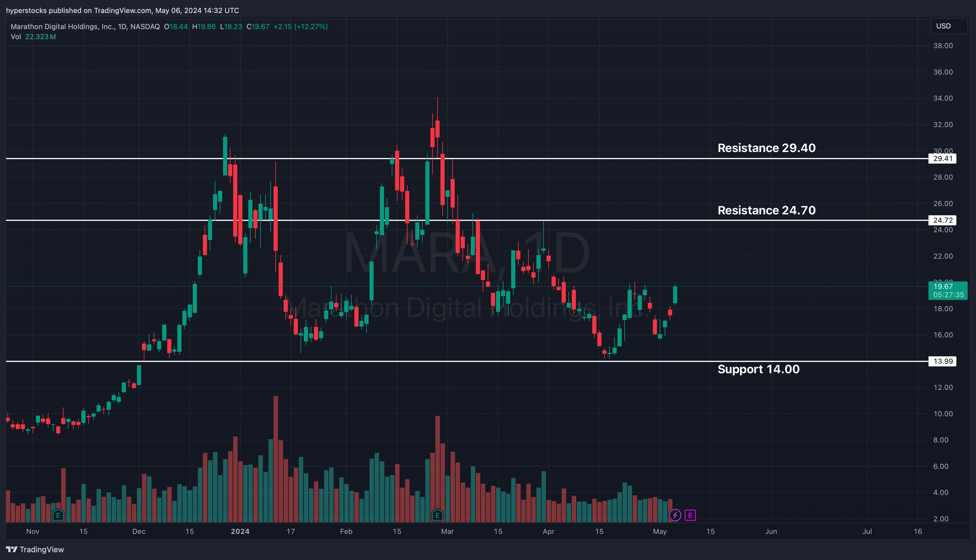
Task: Click the 38.00 value on price scale
Action: [943, 46]
